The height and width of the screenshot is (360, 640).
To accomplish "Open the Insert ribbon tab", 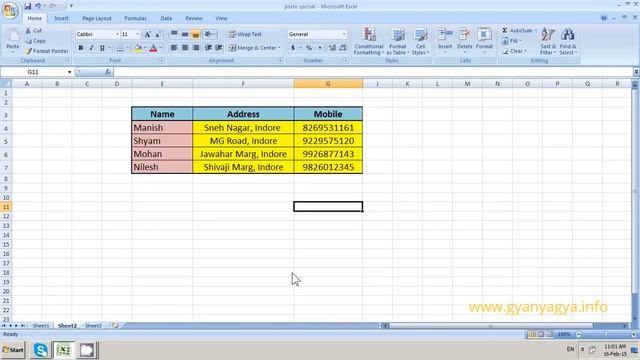I will (61, 18).
